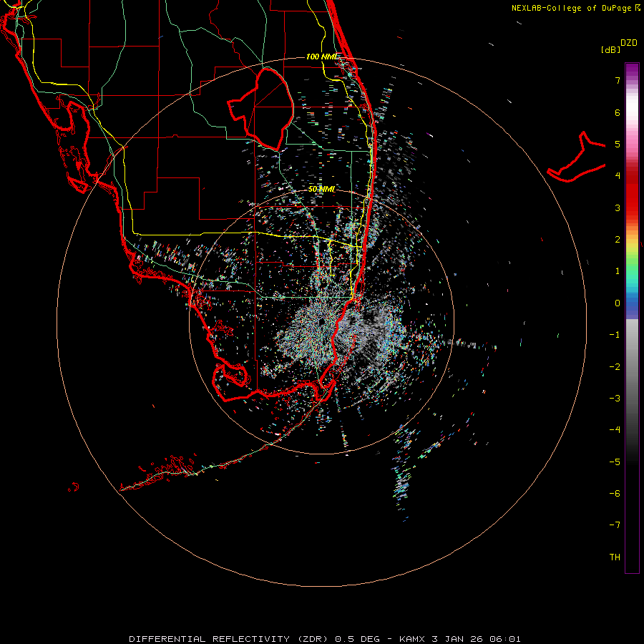Viewport: 644px width, 644px height.
Task: Click the -7 value on the scale
Action: click(x=615, y=525)
